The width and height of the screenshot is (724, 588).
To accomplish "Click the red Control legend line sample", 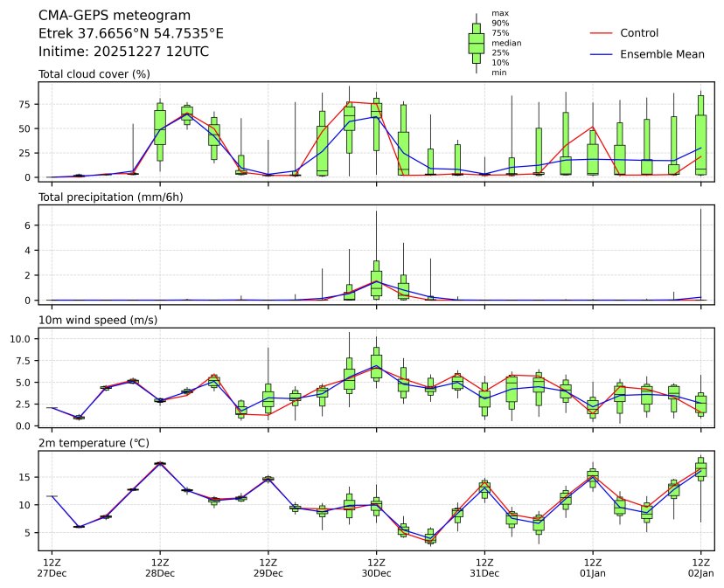I will 599,33.
